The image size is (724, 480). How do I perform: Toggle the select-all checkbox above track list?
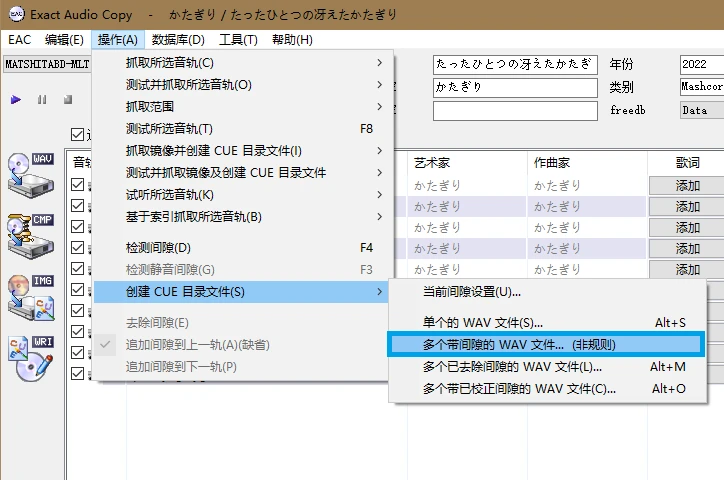pos(78,134)
